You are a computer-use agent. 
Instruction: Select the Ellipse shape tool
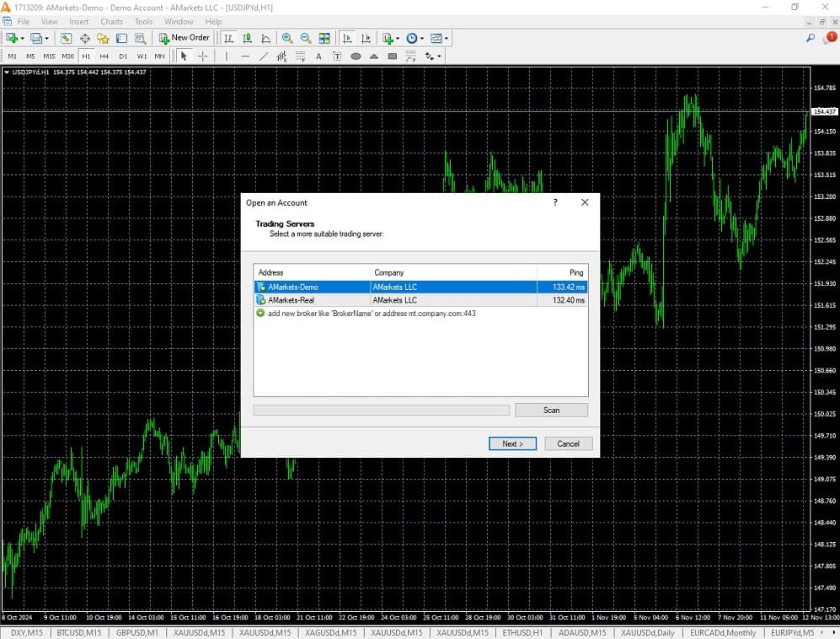point(356,56)
